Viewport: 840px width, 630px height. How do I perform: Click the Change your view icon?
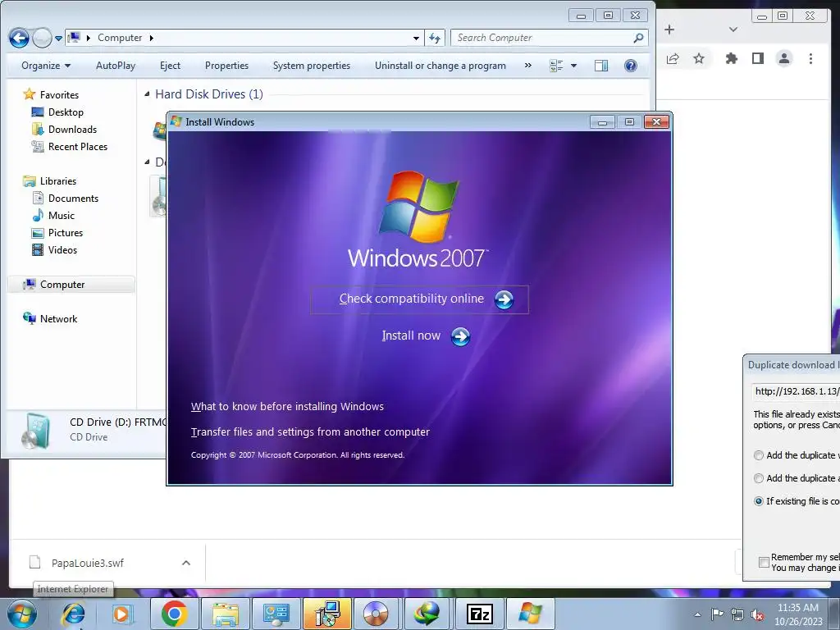click(556, 66)
